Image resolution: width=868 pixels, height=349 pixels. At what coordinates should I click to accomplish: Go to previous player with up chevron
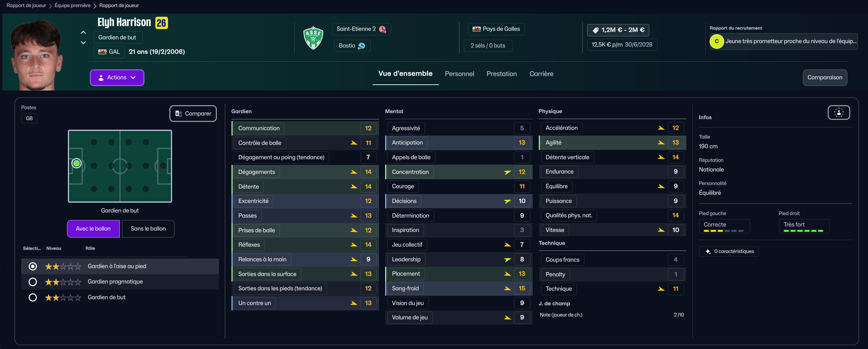tap(83, 32)
